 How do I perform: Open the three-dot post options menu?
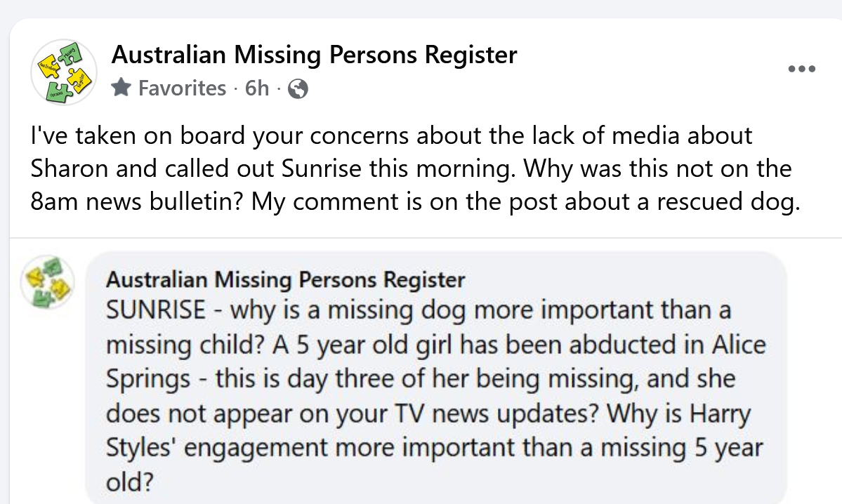801,69
